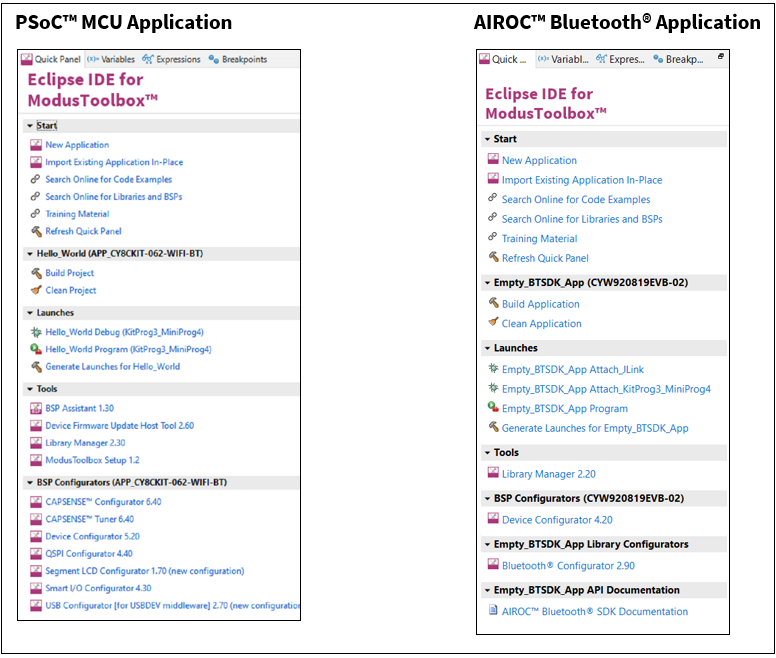Open Search Online for Code Examples in AIROC panel
Viewport: 776px width, 658px height.
[576, 200]
